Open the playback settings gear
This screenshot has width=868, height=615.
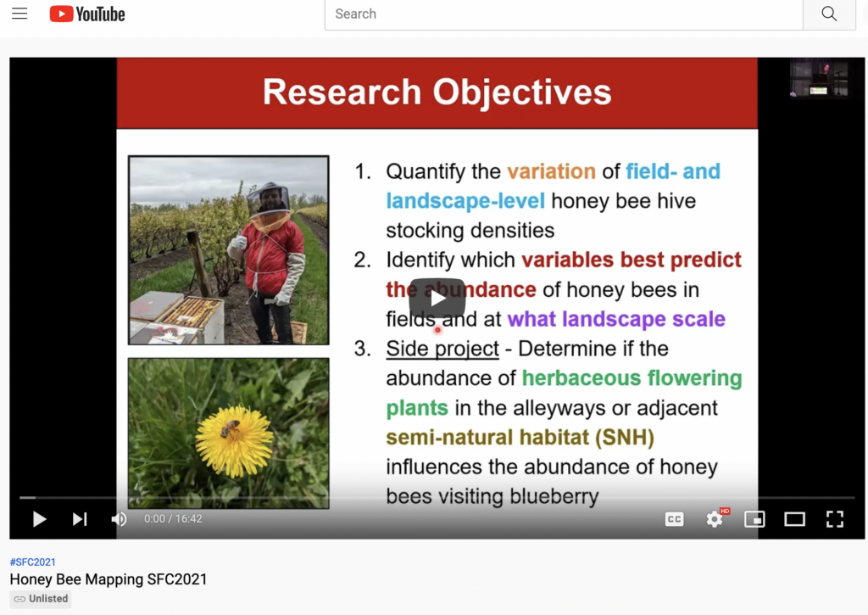715,518
